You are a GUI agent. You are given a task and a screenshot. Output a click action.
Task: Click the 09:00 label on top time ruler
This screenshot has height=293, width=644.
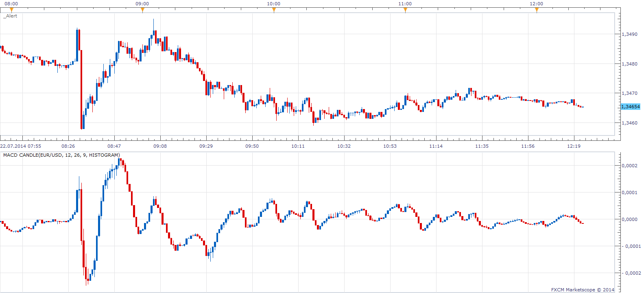tap(142, 4)
